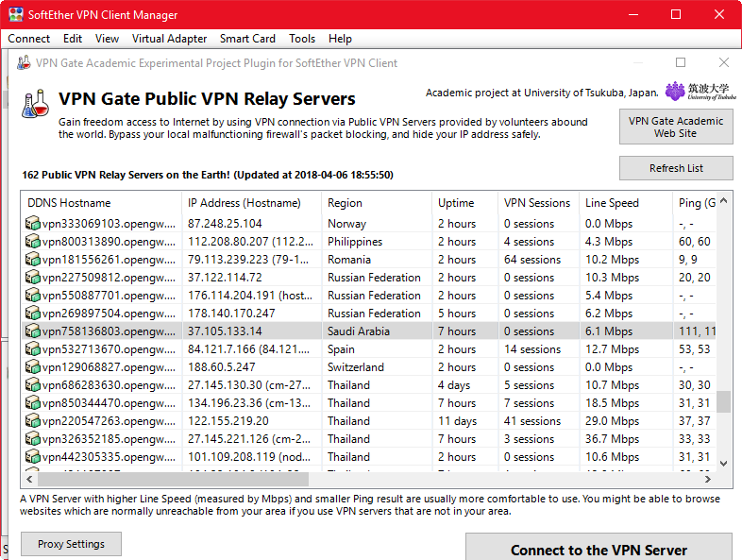This screenshot has height=560, width=742.
Task: Click the vertical scrollbar up arrow
Action: pyautogui.click(x=723, y=201)
